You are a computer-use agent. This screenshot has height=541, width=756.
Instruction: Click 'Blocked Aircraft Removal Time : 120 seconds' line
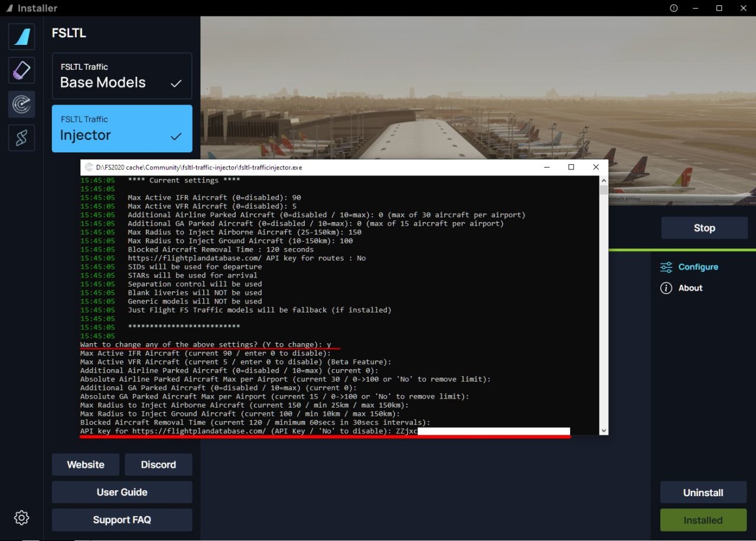tap(221, 250)
